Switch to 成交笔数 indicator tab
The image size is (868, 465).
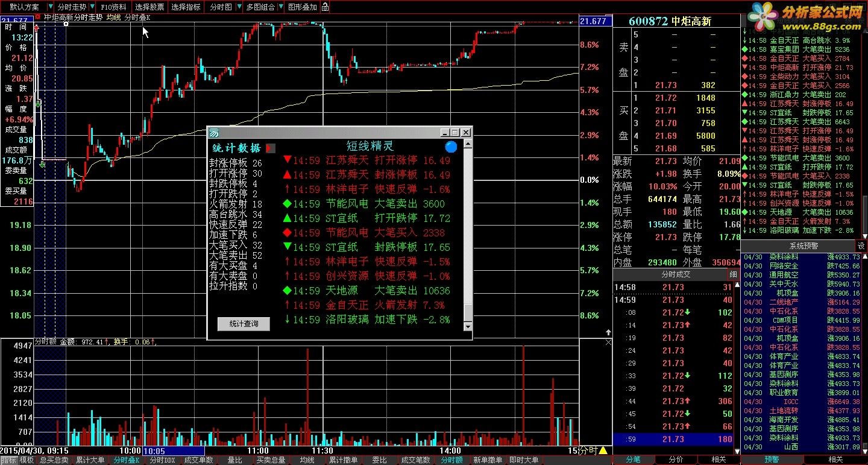[x=415, y=460]
